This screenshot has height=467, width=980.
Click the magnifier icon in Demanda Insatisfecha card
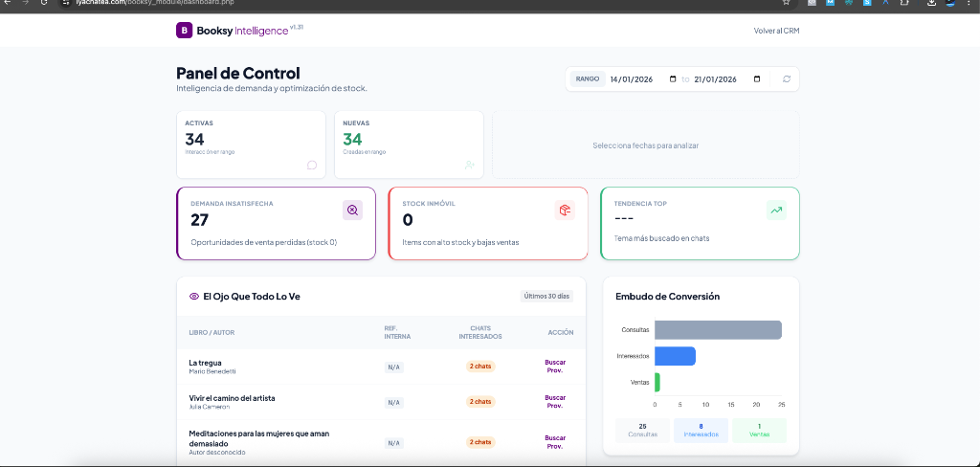[352, 211]
